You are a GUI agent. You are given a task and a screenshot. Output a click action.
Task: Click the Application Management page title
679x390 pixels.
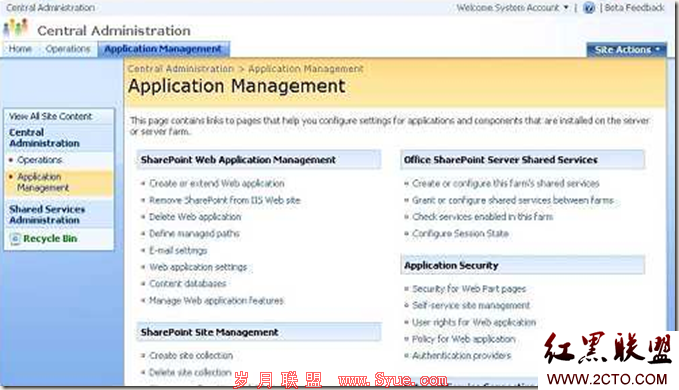(237, 86)
